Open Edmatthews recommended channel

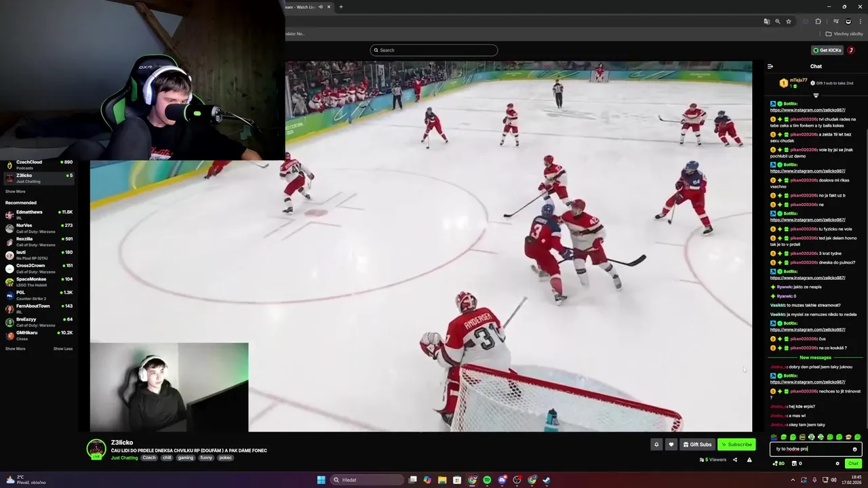tap(39, 214)
